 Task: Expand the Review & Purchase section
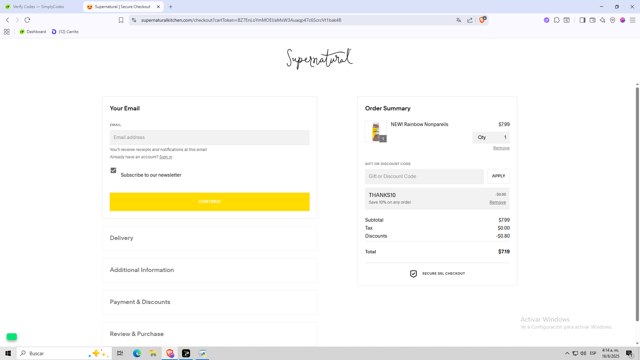point(209,334)
